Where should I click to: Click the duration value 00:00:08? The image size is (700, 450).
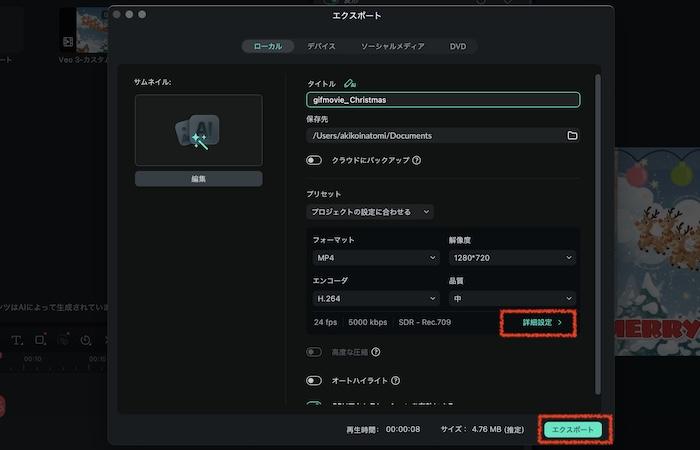403,429
